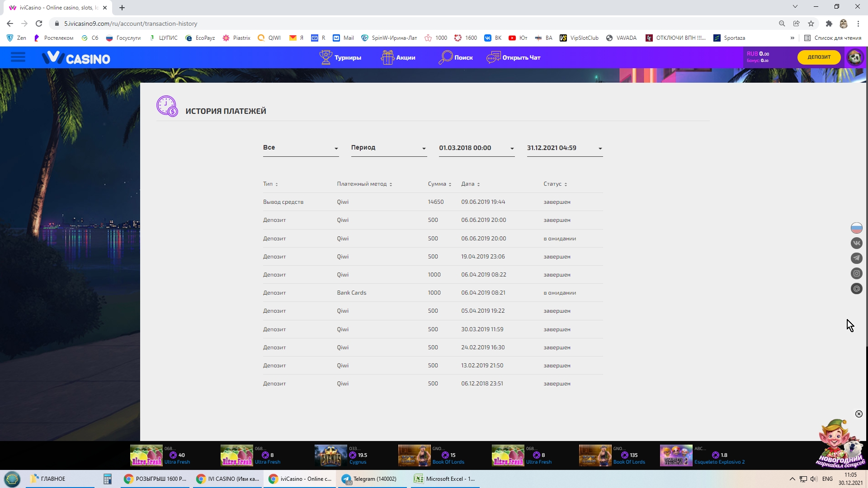
Task: Open chat via Открыть Чат icon
Action: (x=493, y=57)
